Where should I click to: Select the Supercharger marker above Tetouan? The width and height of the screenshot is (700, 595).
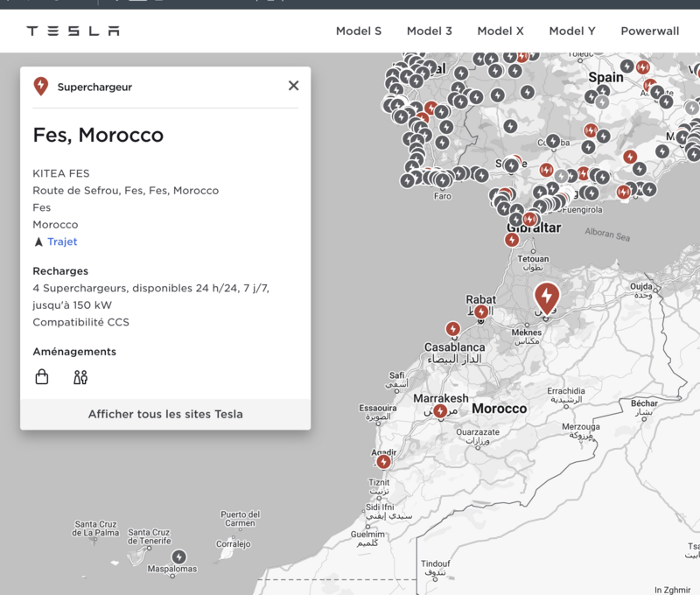[x=512, y=240]
